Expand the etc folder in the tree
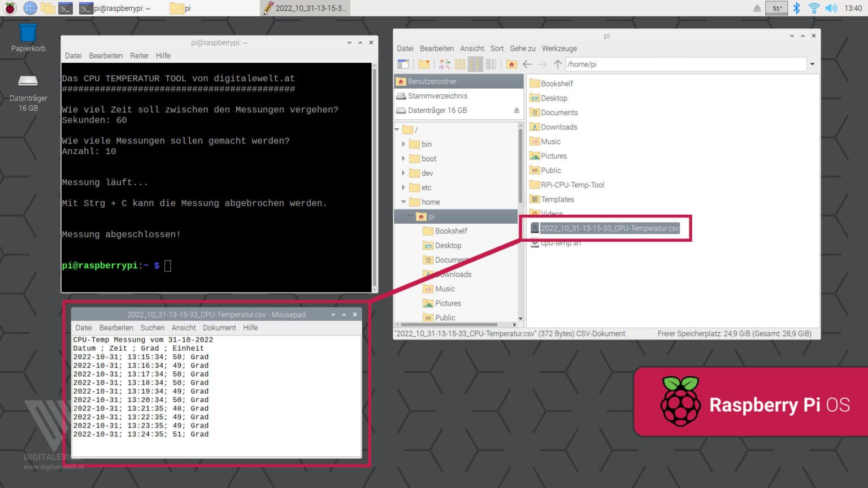 403,188
